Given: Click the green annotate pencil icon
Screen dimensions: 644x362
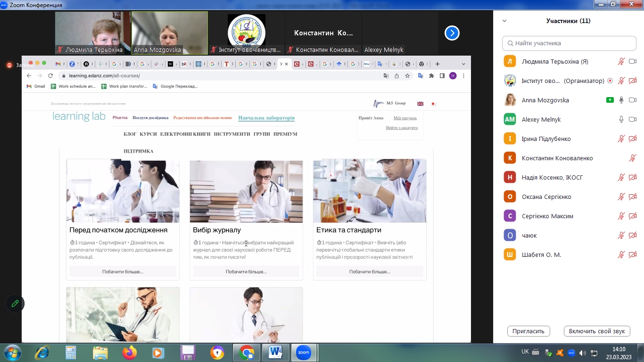Looking at the screenshot, I should coord(15,304).
